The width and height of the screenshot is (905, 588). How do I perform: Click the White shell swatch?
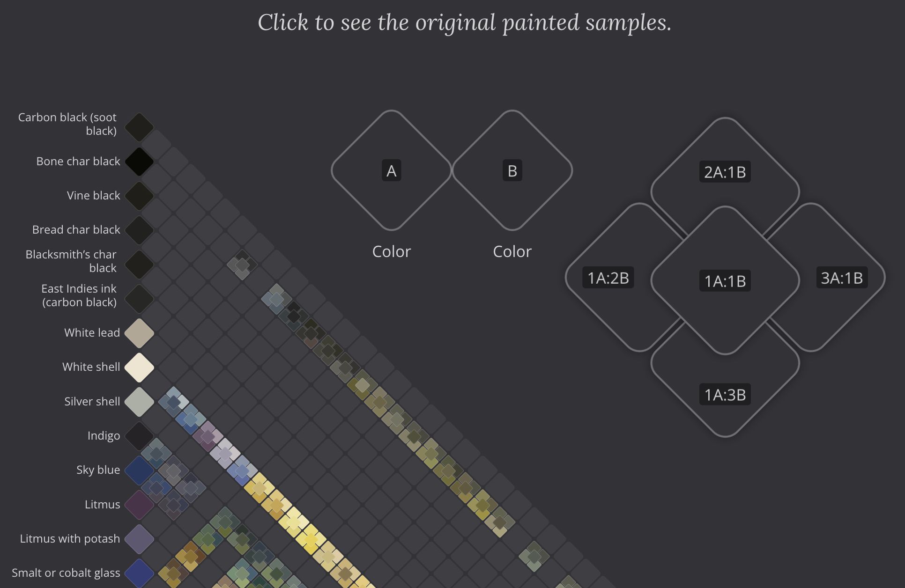[139, 367]
